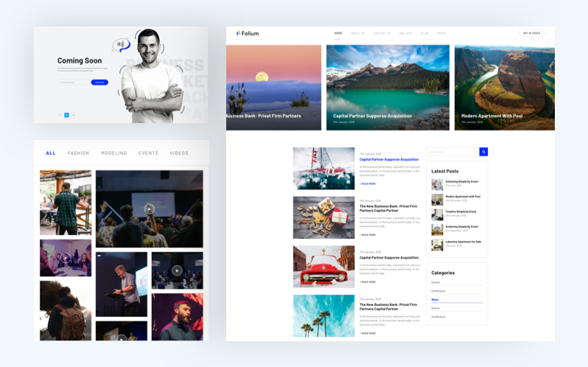This screenshot has height=367, width=588.
Task: Click the speech bubble icon near the man
Action: (122, 46)
